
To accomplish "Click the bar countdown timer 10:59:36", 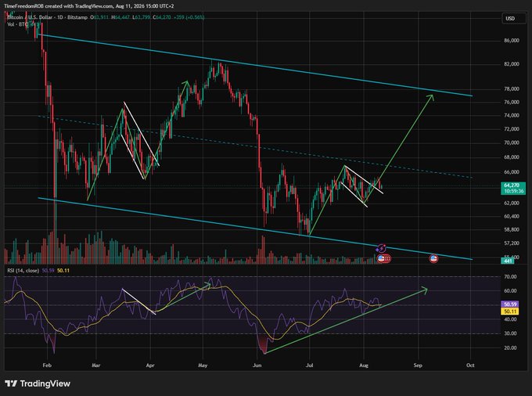I will 513,192.
